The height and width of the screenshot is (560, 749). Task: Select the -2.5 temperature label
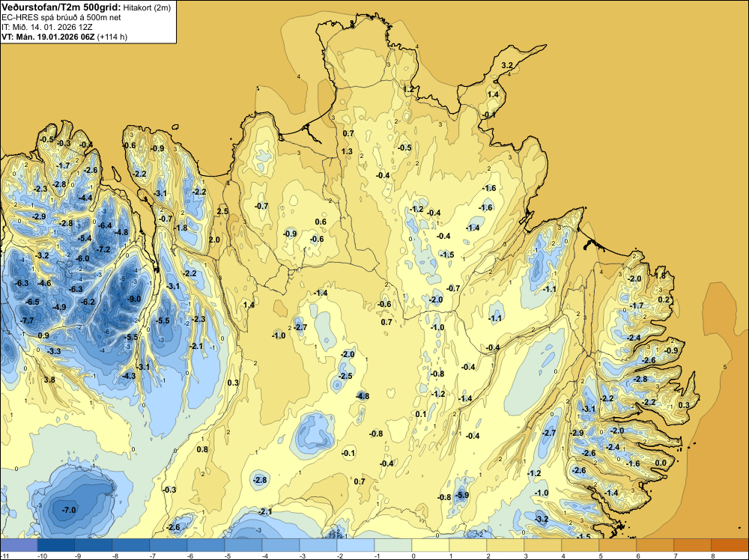tap(345, 376)
